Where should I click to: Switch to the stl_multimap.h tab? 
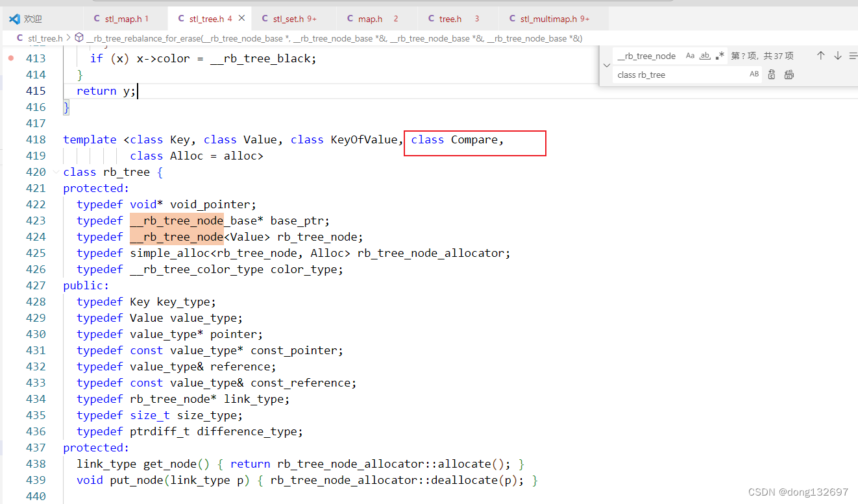(x=554, y=19)
